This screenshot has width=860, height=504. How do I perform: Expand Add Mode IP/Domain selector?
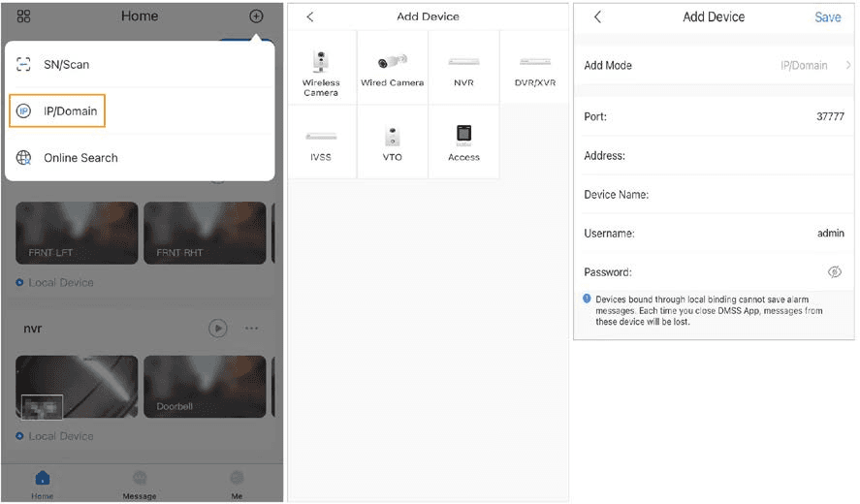(x=715, y=65)
